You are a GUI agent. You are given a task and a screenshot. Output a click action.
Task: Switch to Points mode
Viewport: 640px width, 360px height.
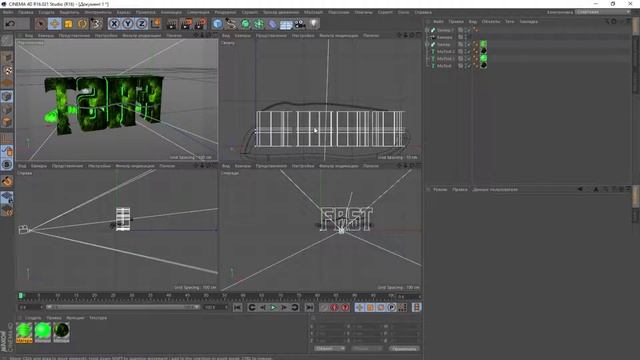[7, 96]
